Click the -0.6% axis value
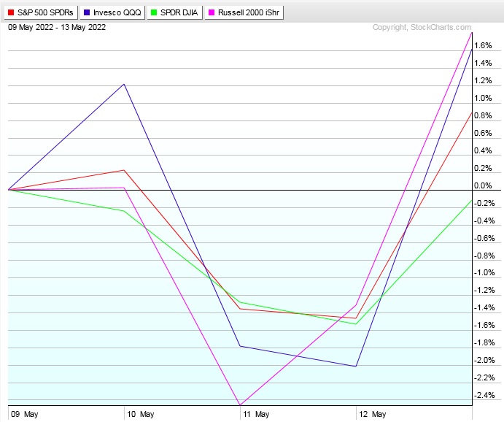This screenshot has height=422, width=504. [x=484, y=238]
